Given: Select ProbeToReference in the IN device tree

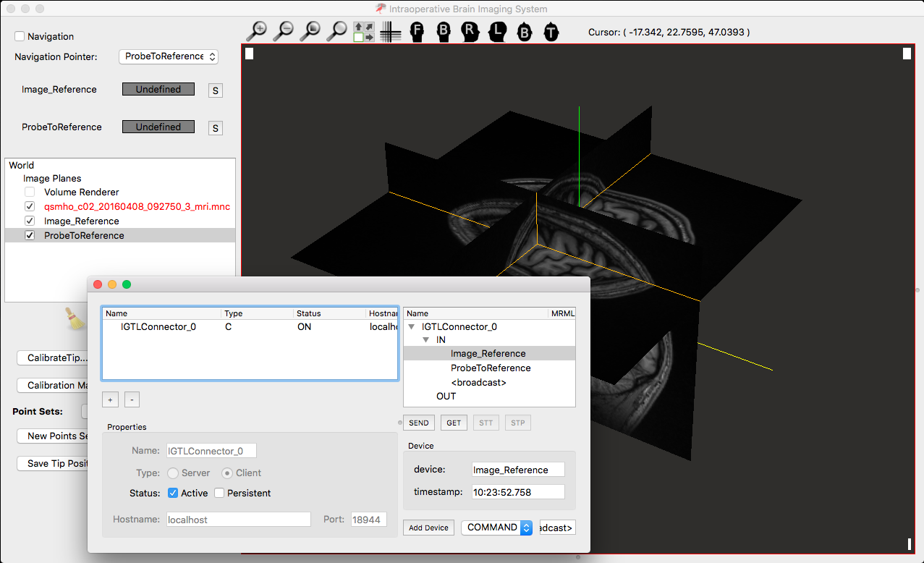Looking at the screenshot, I should [490, 368].
